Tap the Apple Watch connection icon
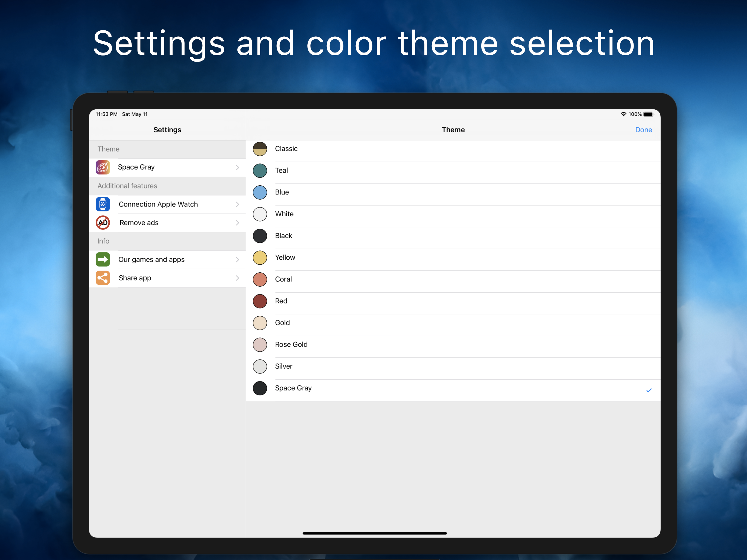 coord(103,204)
